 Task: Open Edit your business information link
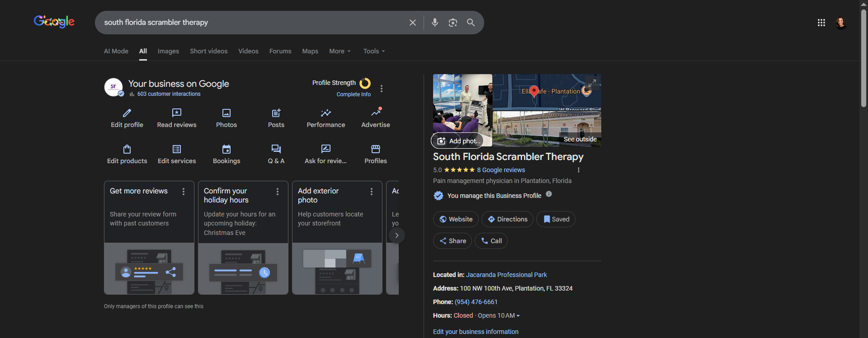pyautogui.click(x=476, y=332)
